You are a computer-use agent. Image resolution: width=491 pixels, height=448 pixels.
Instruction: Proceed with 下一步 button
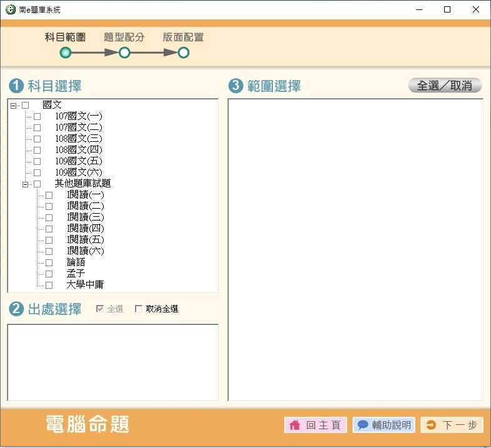pos(452,425)
